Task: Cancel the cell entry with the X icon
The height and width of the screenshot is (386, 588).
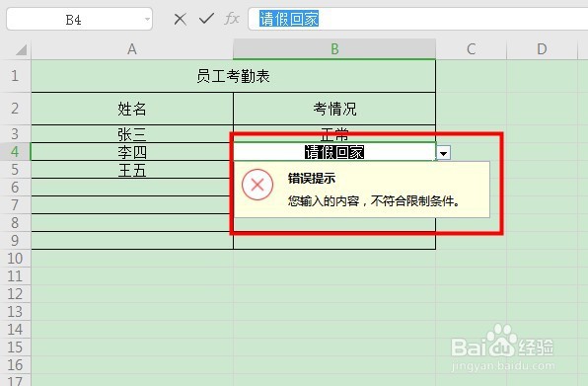Action: pyautogui.click(x=180, y=19)
